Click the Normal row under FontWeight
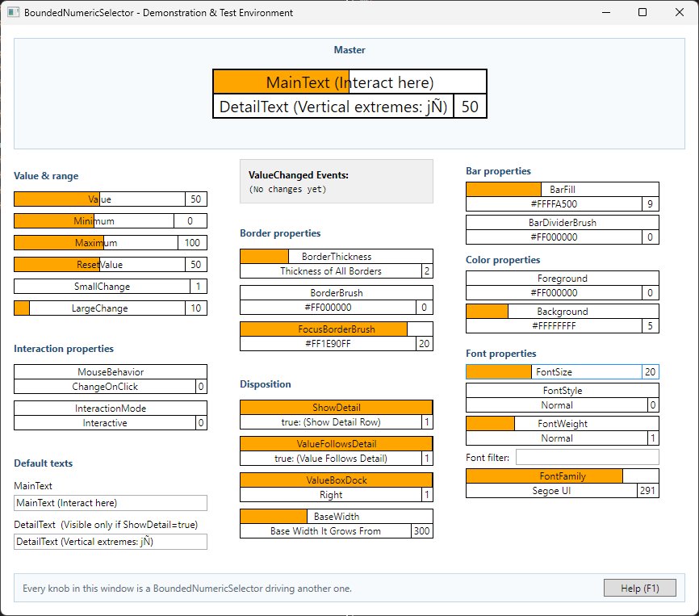 pyautogui.click(x=557, y=438)
